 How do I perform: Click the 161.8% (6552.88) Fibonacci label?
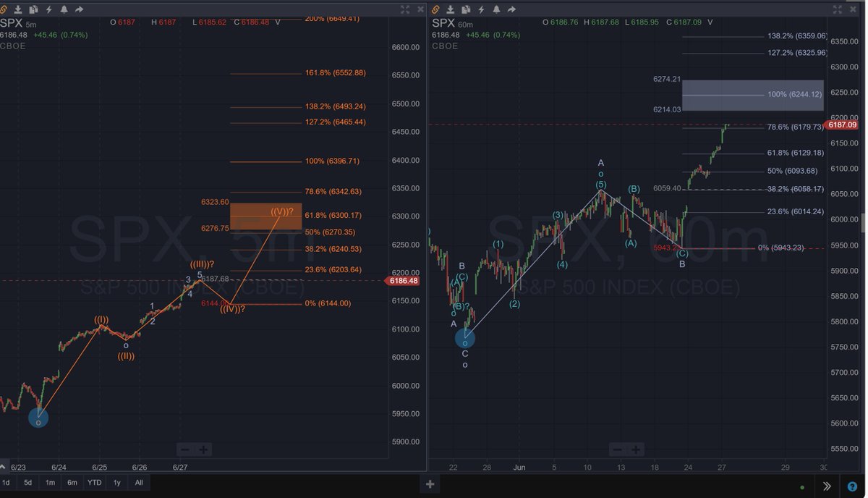[x=336, y=73]
